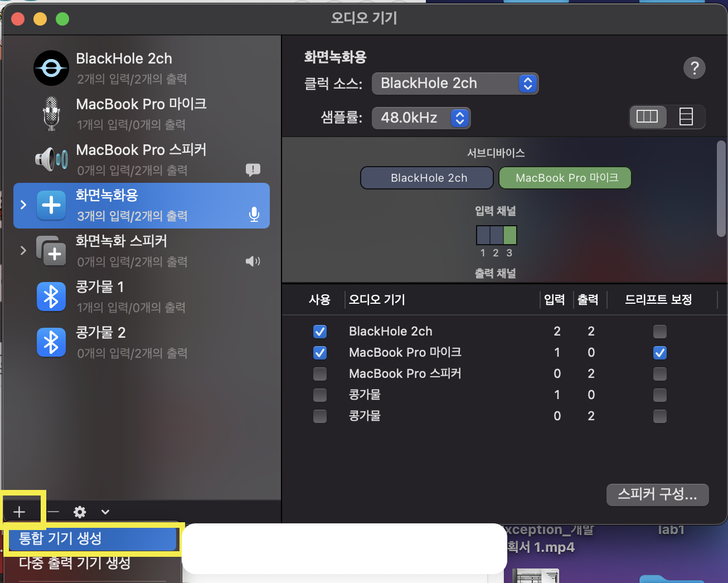Click the BlackHole 2ch name in table

click(391, 332)
